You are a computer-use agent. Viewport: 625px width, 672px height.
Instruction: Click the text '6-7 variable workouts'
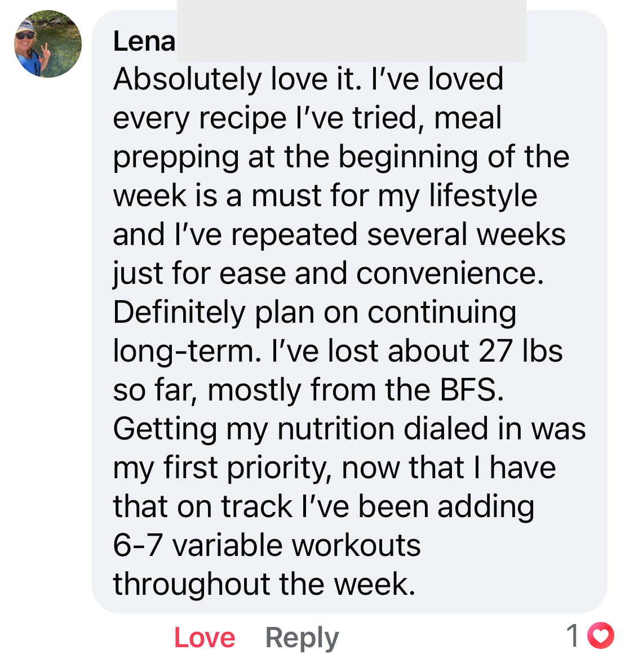[267, 546]
